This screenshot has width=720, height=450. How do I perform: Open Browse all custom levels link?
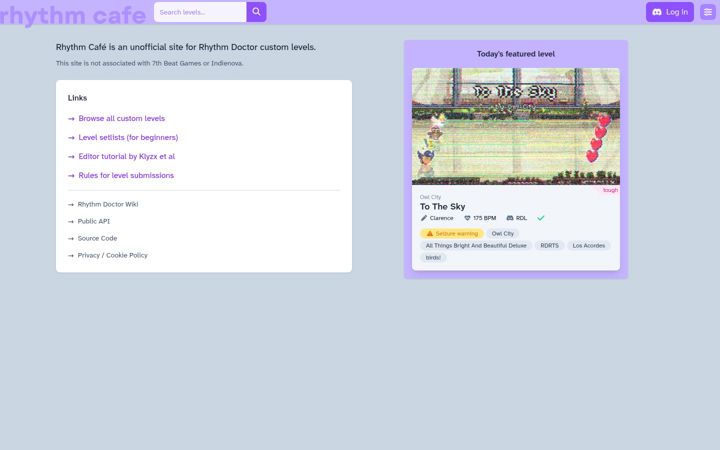(121, 118)
